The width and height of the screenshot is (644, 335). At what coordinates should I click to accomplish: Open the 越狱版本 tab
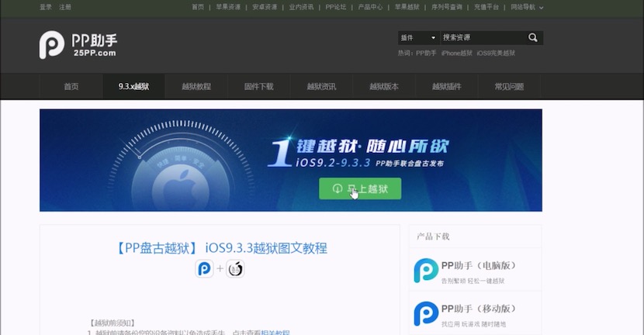(x=384, y=87)
